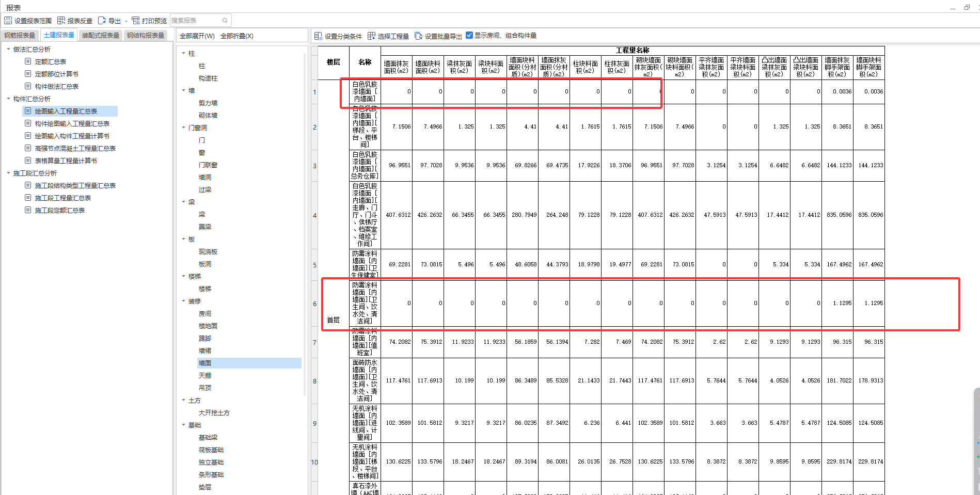Uncheck 显示房间、组合构件量
Screen dimensions: 980x495
click(x=469, y=35)
